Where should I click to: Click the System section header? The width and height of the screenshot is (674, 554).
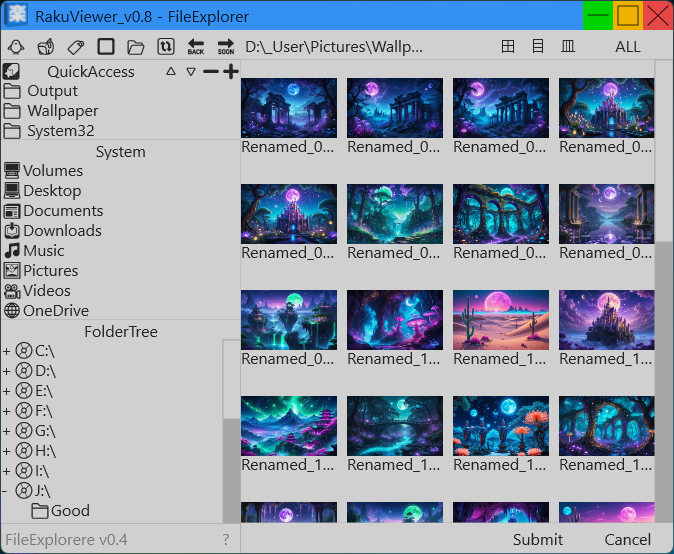(x=121, y=152)
